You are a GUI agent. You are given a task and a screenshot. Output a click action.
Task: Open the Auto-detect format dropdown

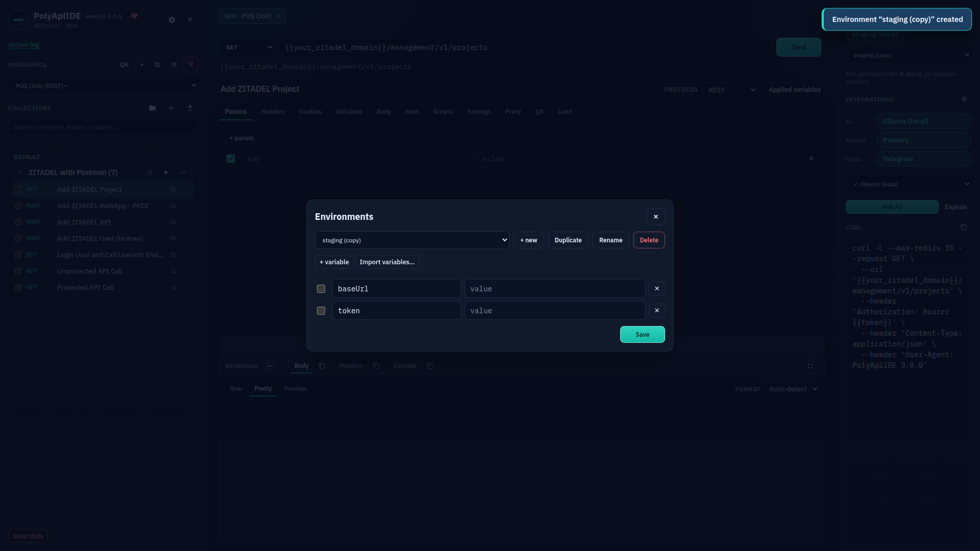(x=792, y=389)
